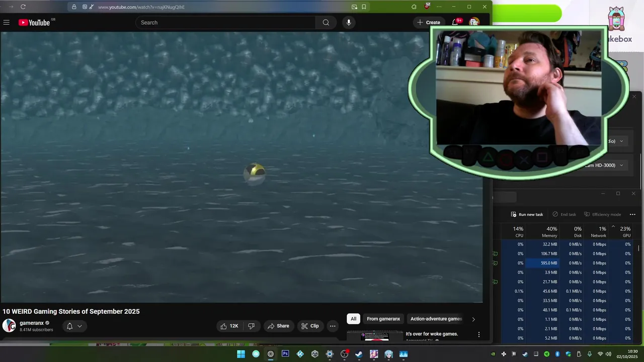Click the YouTube Create button
Image resolution: width=644 pixels, height=362 pixels.
coord(428,22)
